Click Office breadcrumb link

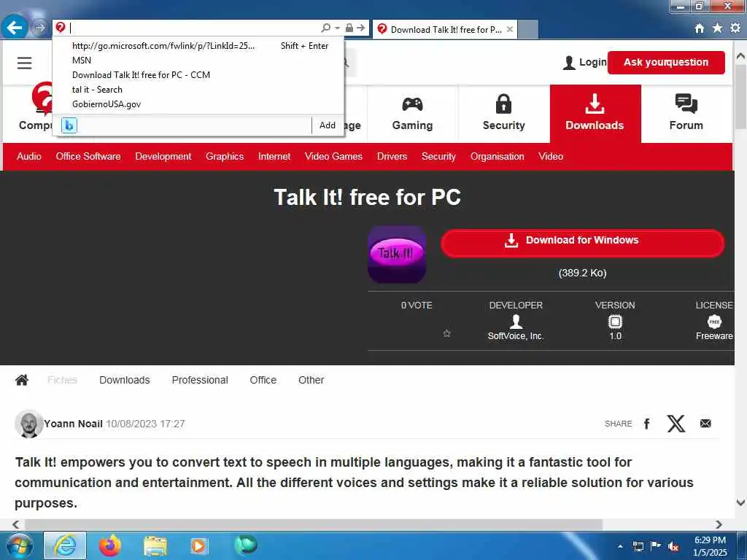(x=263, y=380)
